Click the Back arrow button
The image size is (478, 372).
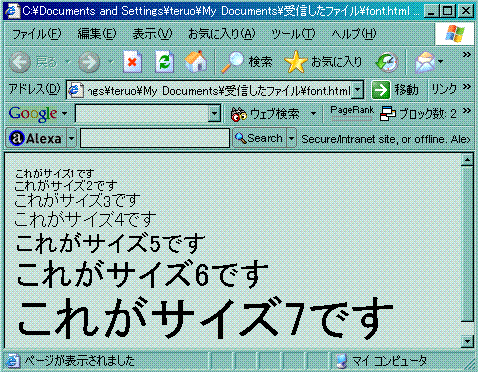[x=20, y=62]
